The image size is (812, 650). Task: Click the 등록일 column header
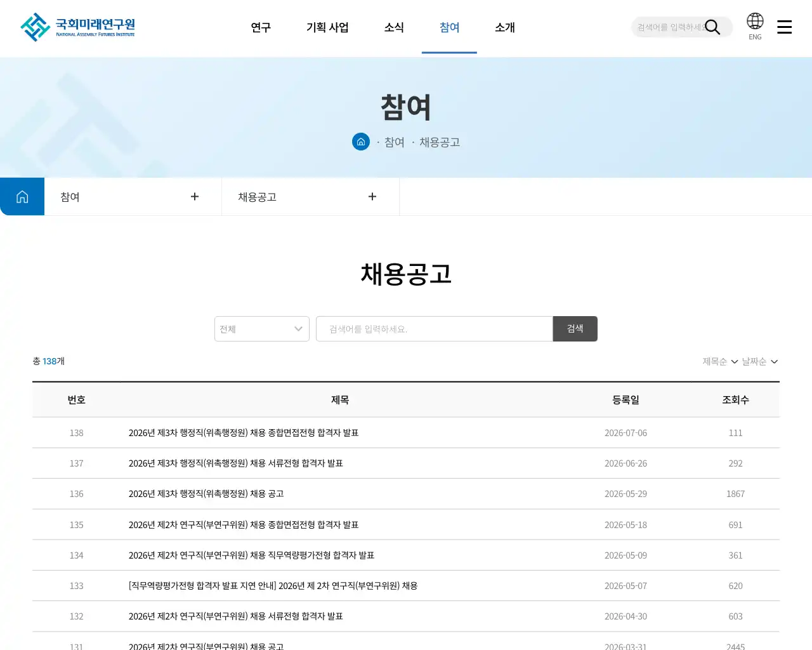[626, 400]
